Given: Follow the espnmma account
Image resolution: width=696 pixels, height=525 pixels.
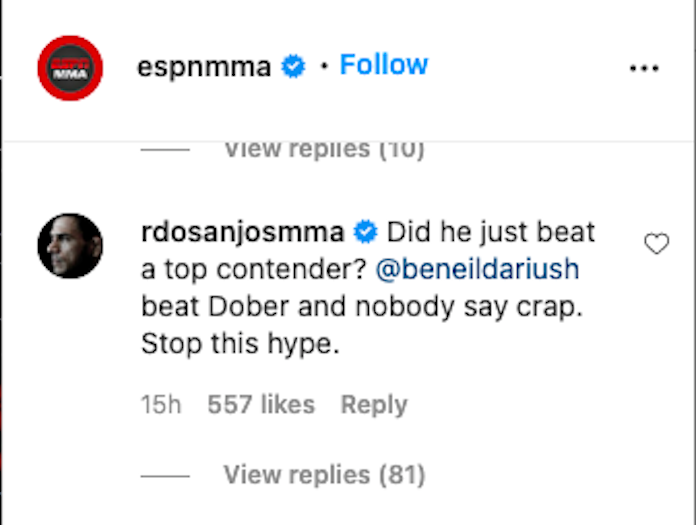Looking at the screenshot, I should [384, 65].
